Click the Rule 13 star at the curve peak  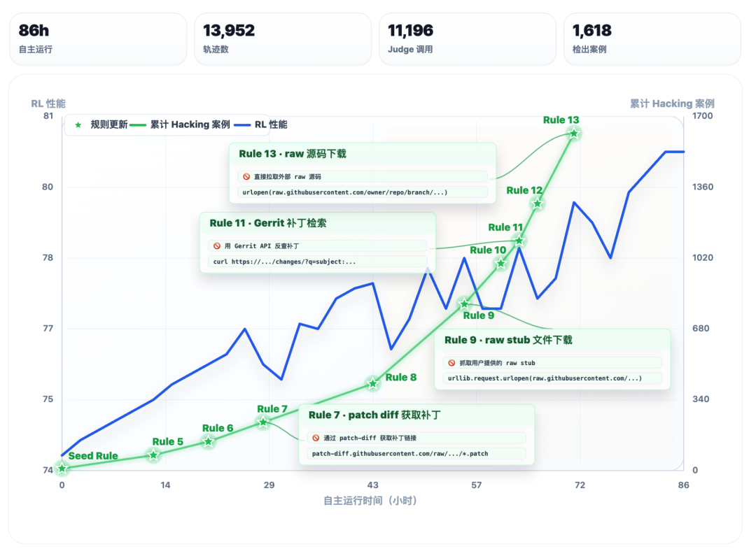pyautogui.click(x=574, y=134)
